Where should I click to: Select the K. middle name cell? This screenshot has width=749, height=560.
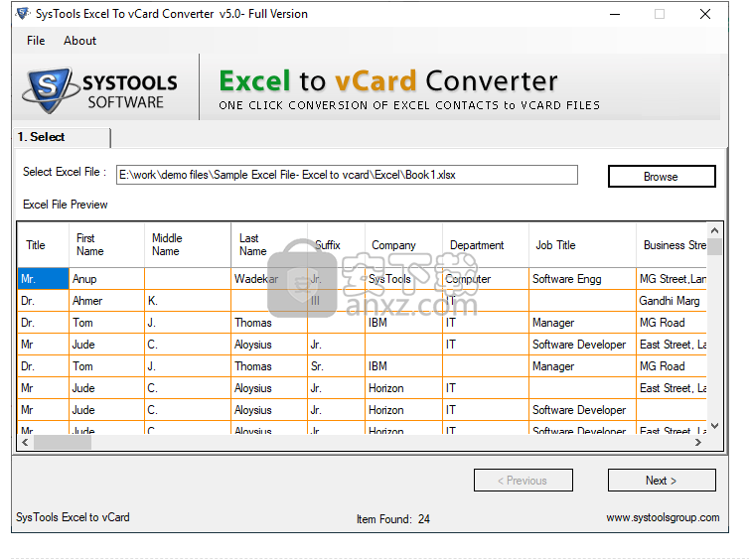[x=188, y=301]
